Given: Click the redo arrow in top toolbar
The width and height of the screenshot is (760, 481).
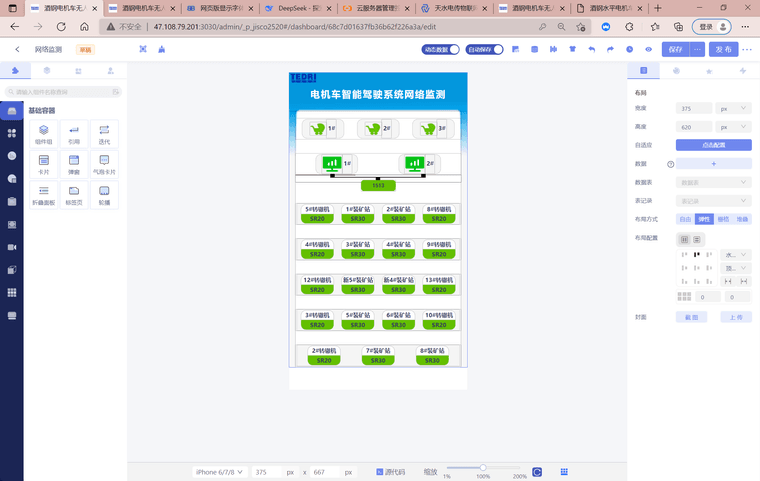Looking at the screenshot, I should point(610,49).
